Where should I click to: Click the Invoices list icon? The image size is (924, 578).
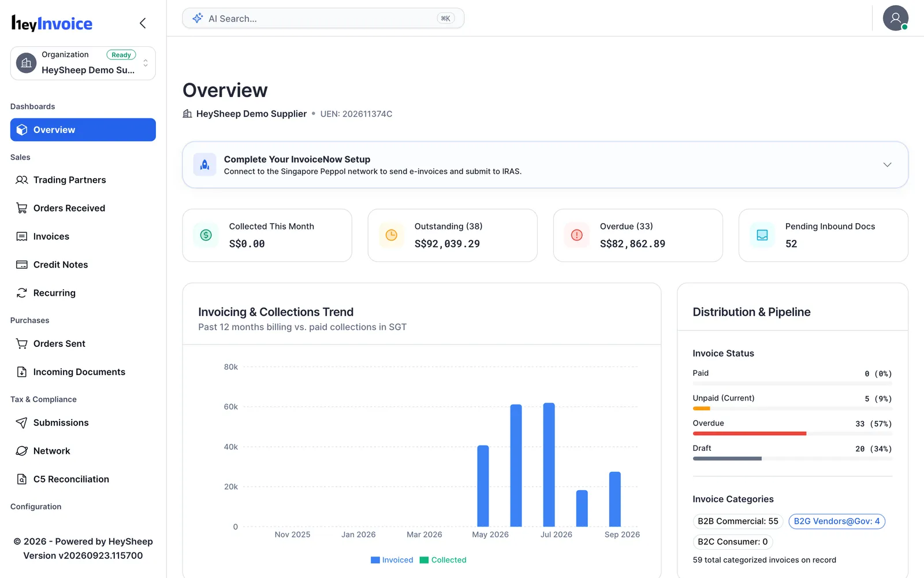tap(22, 236)
